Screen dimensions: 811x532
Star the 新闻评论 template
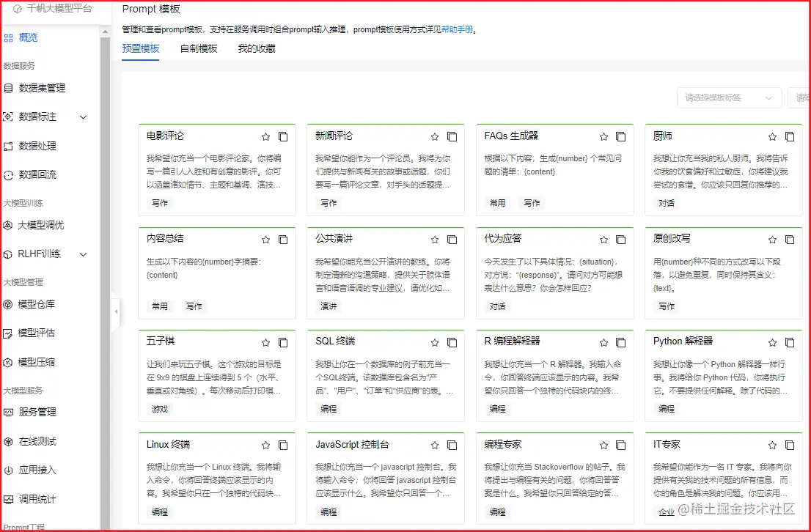point(435,137)
